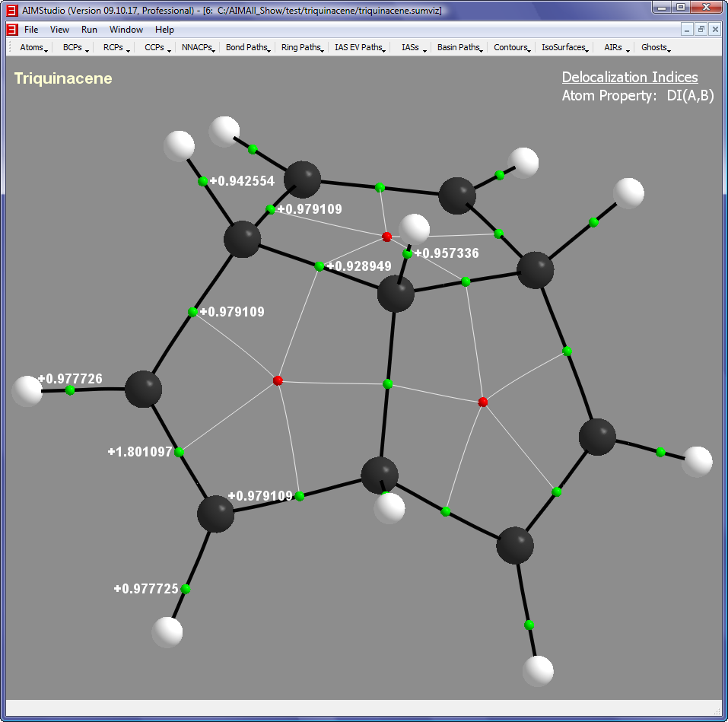Select the leftmost white hydrogen atom
728x722 pixels.
pyautogui.click(x=27, y=391)
